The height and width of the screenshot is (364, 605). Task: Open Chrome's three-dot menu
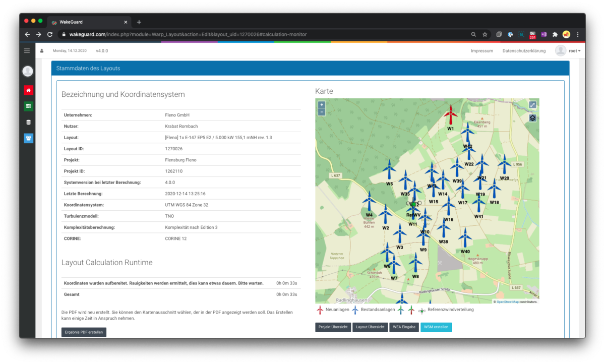tap(578, 34)
